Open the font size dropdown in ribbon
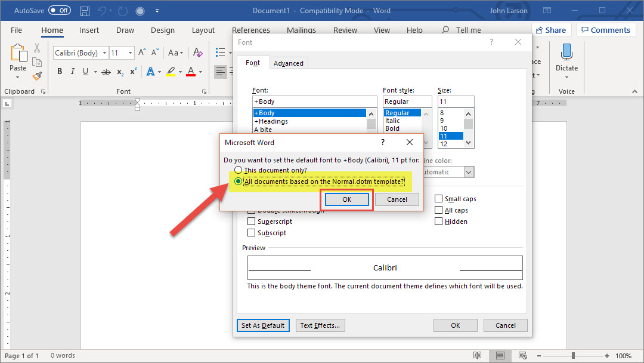644x363 pixels. 131,53
